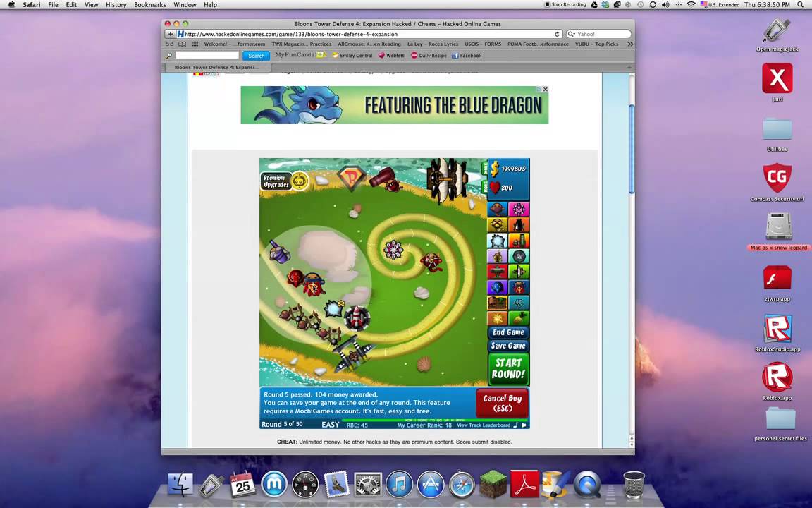Select the Boomerang Thrower tower

point(498,225)
